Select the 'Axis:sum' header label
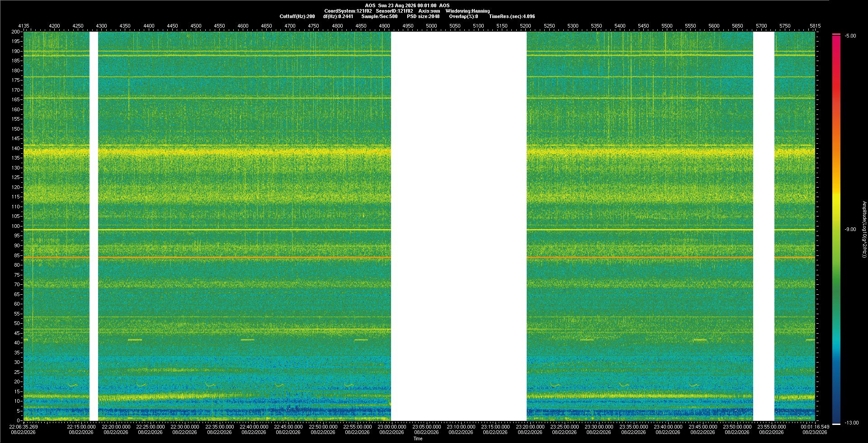 pyautogui.click(x=429, y=11)
